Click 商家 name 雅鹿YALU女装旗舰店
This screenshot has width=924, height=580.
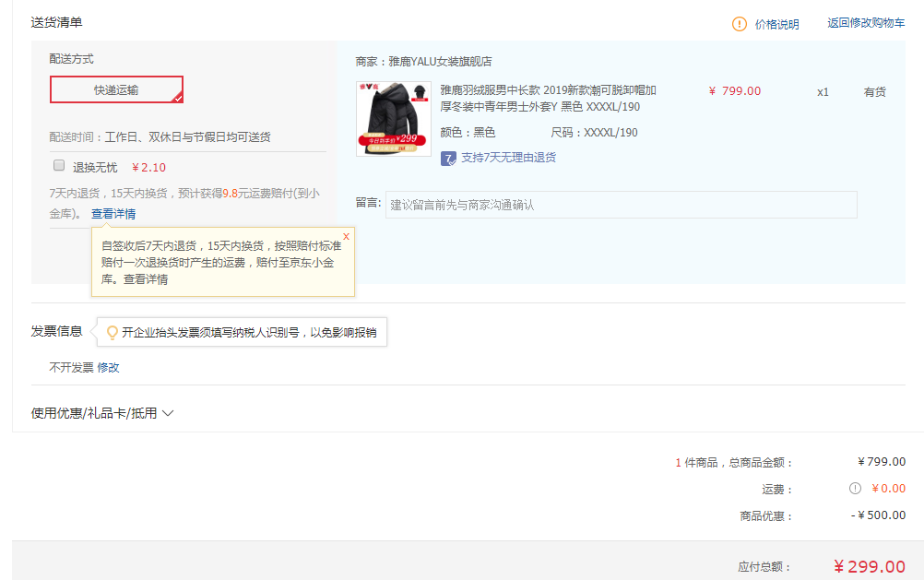(440, 61)
